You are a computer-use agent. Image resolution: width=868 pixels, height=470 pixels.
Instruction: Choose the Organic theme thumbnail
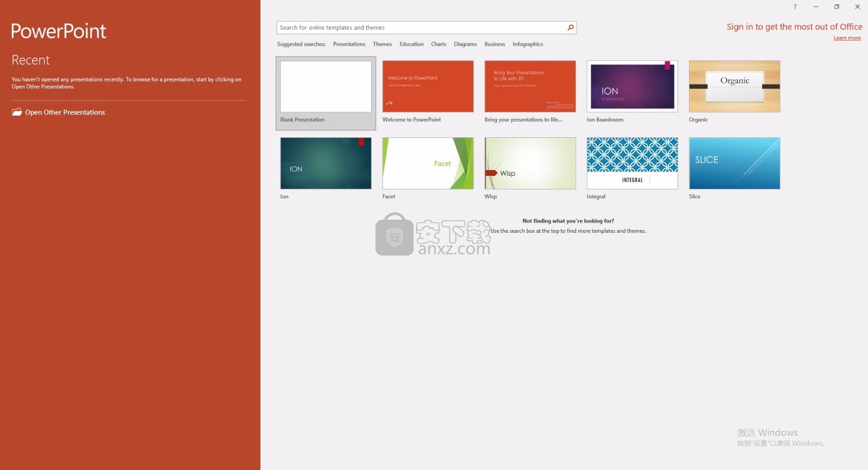[x=734, y=86]
